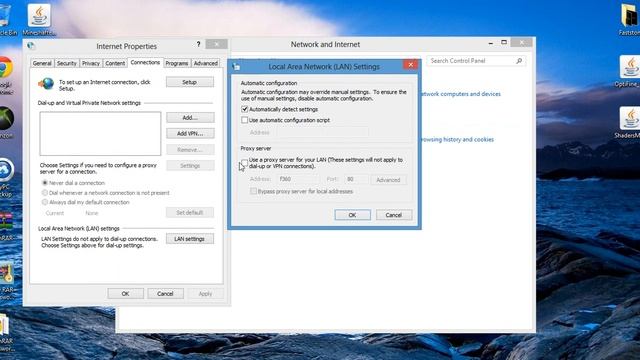Switch to the General tab

pyautogui.click(x=42, y=63)
